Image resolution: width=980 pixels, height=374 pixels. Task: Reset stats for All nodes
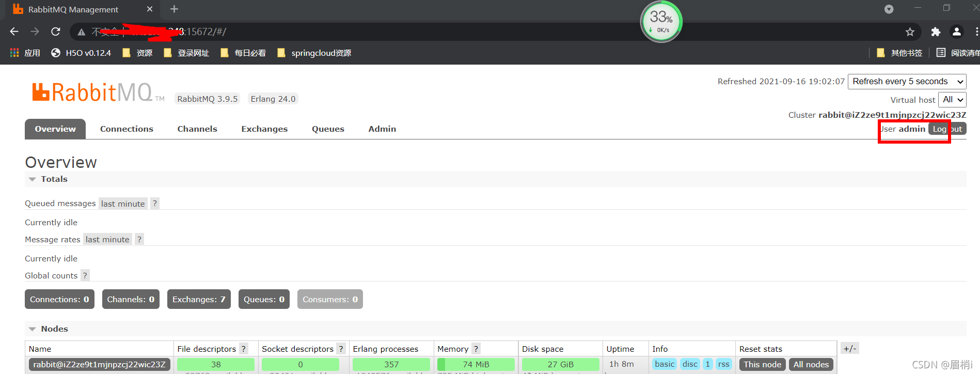pos(811,365)
